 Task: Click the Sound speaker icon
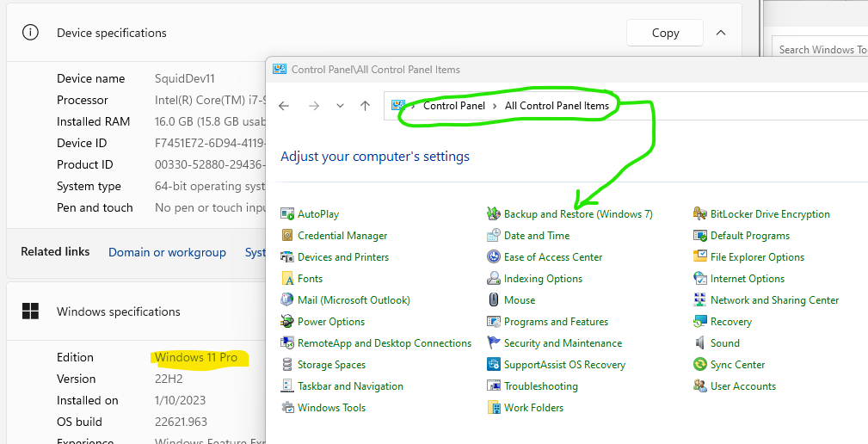point(700,343)
